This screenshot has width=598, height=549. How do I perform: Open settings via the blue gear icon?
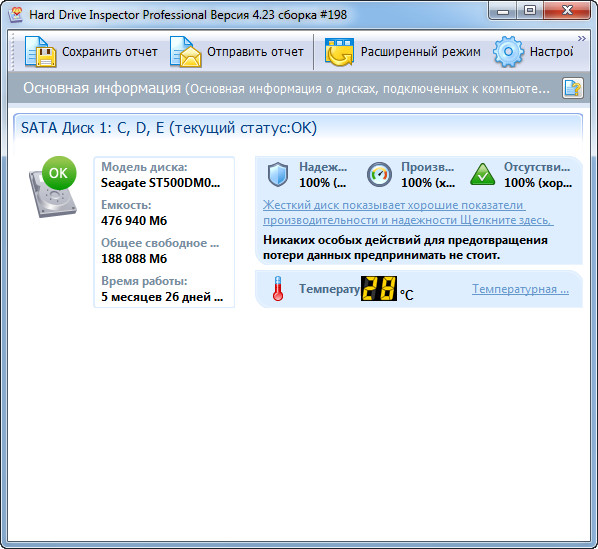coord(508,52)
